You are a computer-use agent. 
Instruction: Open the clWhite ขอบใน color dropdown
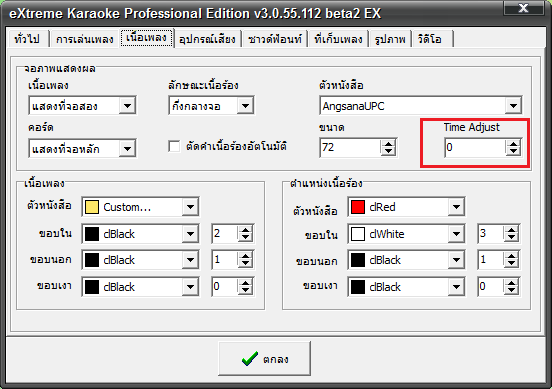(456, 233)
